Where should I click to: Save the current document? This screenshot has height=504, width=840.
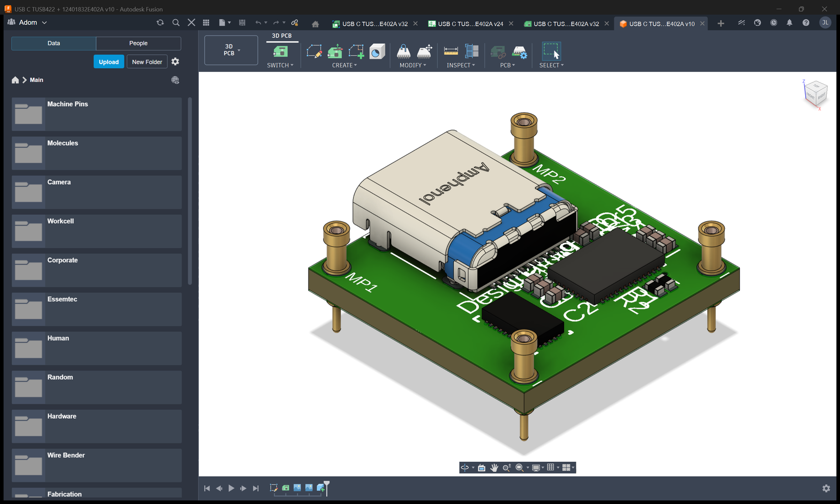pyautogui.click(x=242, y=22)
